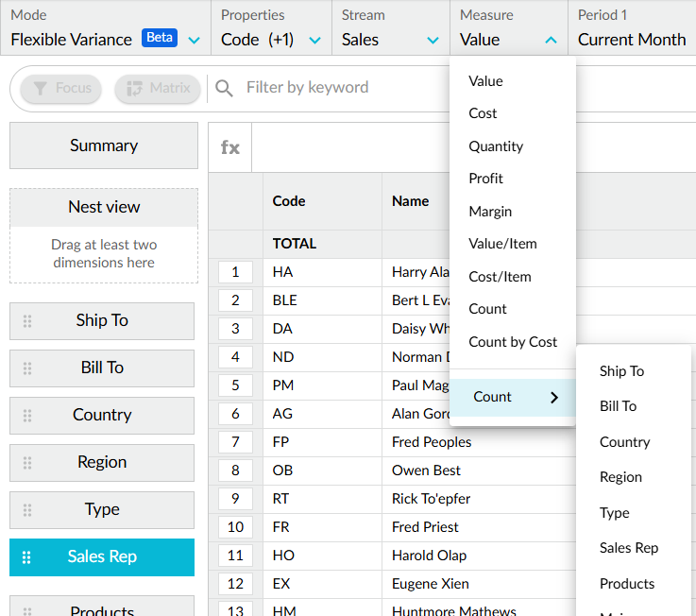Toggle the Focus button
The width and height of the screenshot is (696, 616).
tap(62, 88)
